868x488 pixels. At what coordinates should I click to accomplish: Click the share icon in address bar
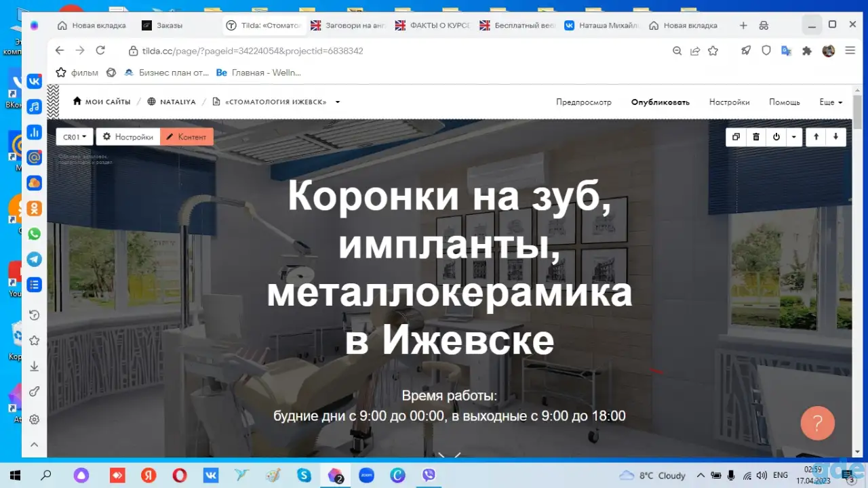coord(695,51)
